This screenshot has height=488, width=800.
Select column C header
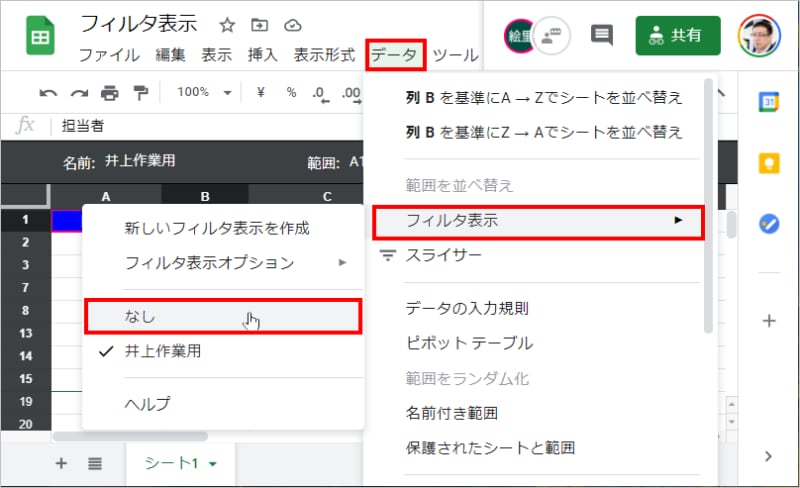pos(327,196)
